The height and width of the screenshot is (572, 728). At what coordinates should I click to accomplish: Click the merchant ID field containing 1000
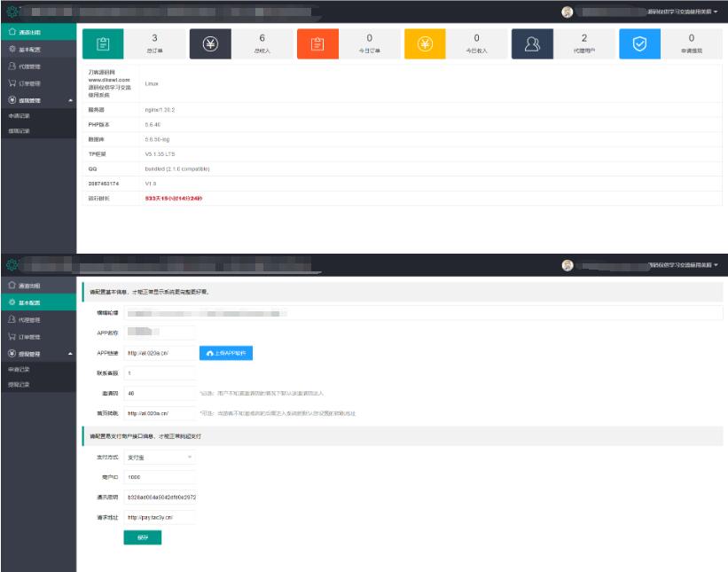pos(160,477)
